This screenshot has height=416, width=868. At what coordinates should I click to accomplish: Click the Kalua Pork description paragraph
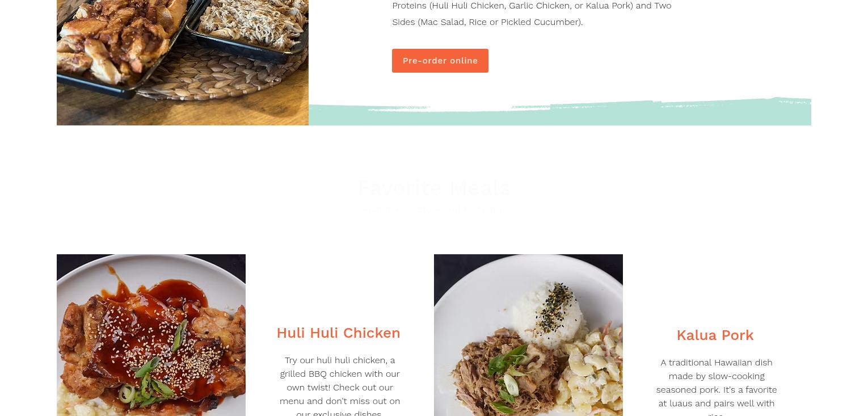tap(717, 389)
